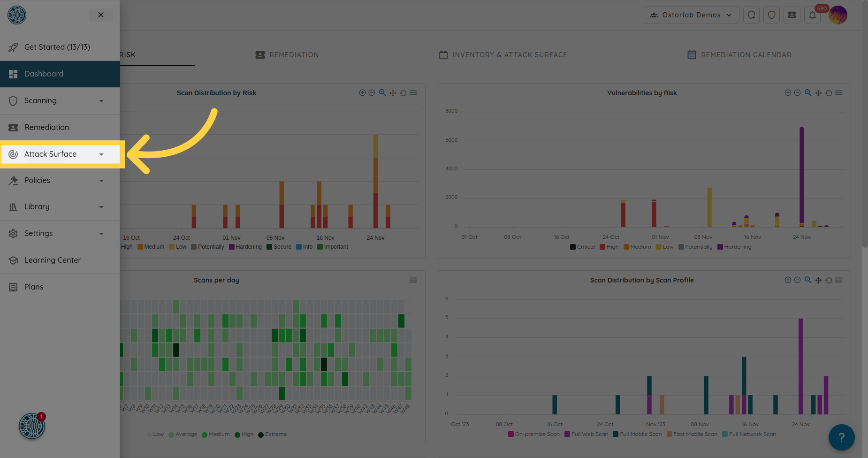Toggle Critical series in Vulnerabilities by Risk legend
Image resolution: width=868 pixels, height=458 pixels.
pyautogui.click(x=582, y=247)
